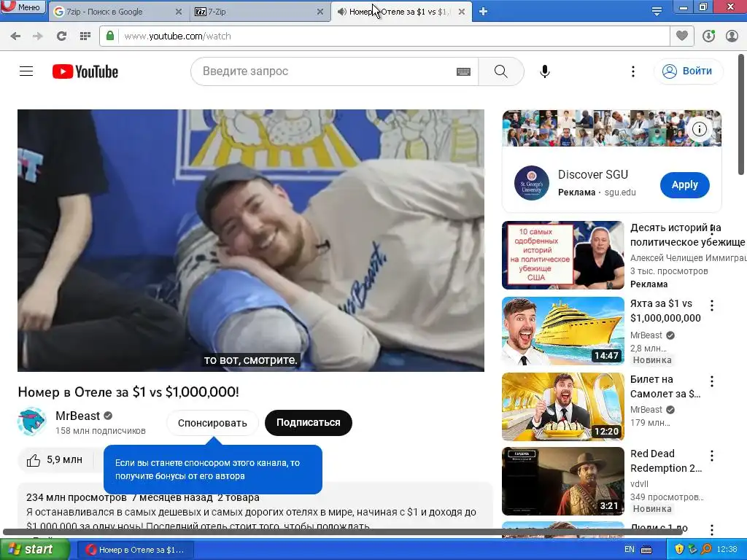Close the YouTube video tab
747x560 pixels.
pos(462,12)
